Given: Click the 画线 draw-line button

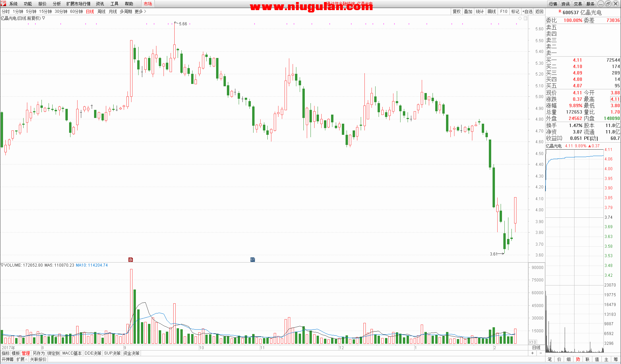Looking at the screenshot, I should point(492,11).
